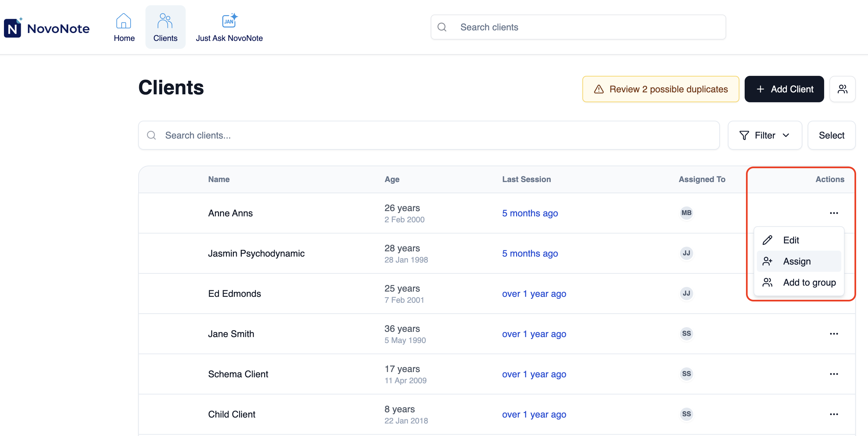Review 2 possible duplicates warning
This screenshot has height=436, width=868.
[661, 89]
